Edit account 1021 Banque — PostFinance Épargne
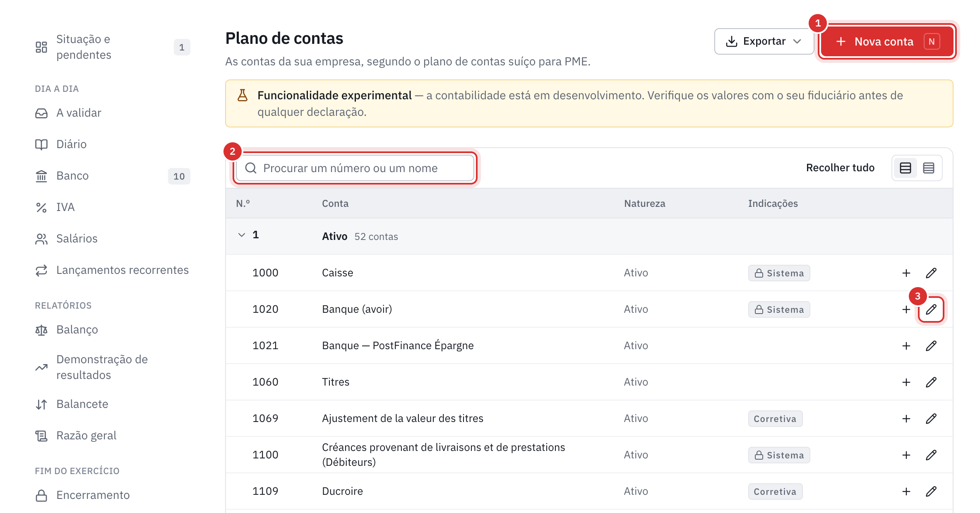Image resolution: width=980 pixels, height=513 pixels. [931, 346]
